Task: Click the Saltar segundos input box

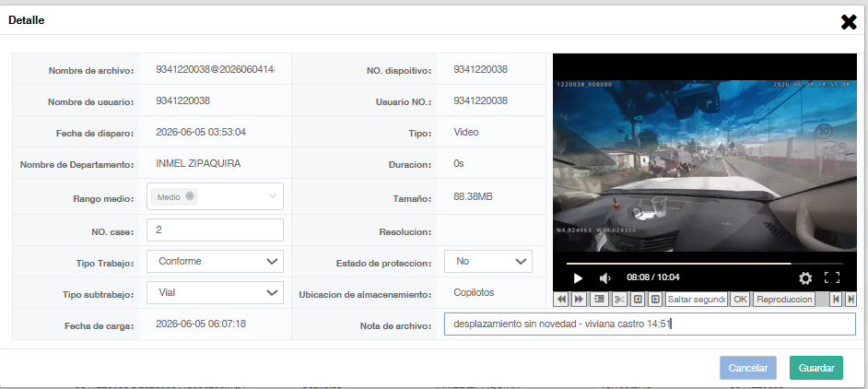Action: click(697, 300)
